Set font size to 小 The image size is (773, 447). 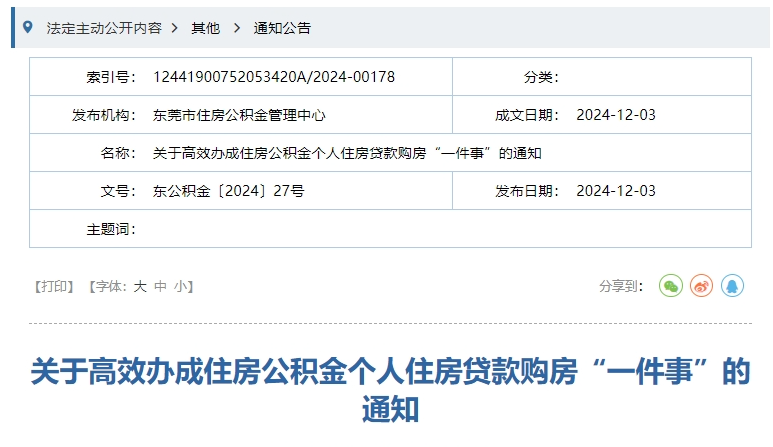coord(180,286)
